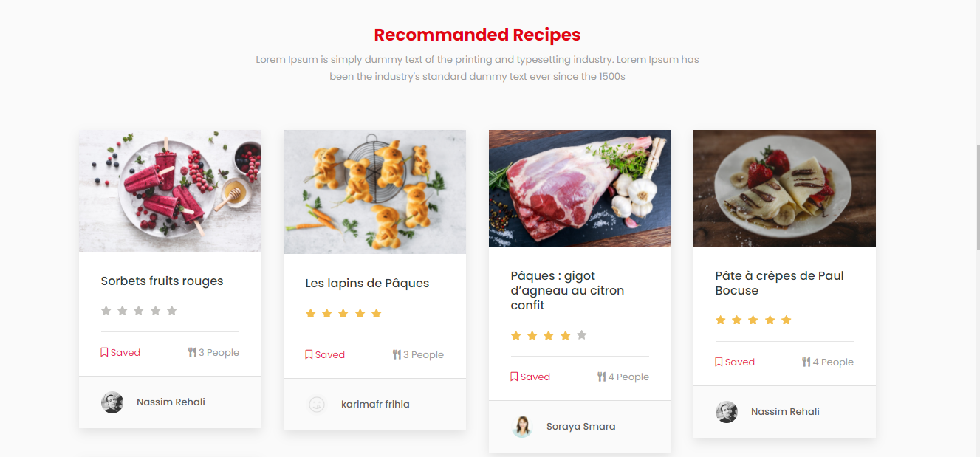Click Soraya Smara's avatar picture
980x457 pixels.
pos(522,427)
